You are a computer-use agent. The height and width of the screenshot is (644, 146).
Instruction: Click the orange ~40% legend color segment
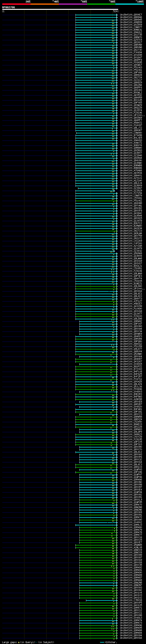point(45,4)
